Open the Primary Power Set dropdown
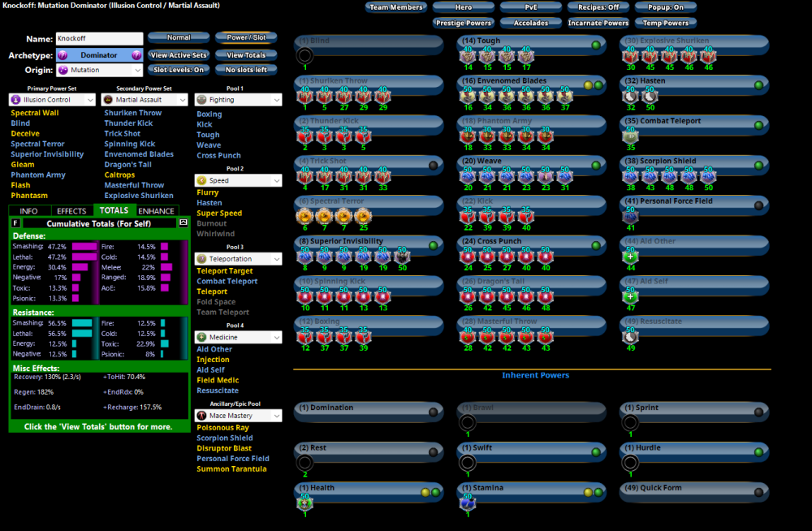The image size is (812, 531). 52,100
